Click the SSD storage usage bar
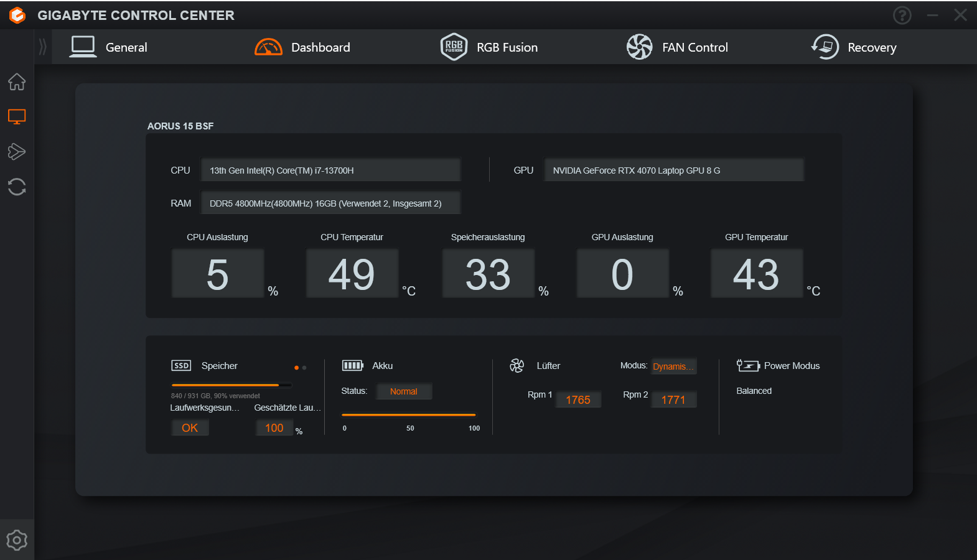977x560 pixels. (231, 385)
